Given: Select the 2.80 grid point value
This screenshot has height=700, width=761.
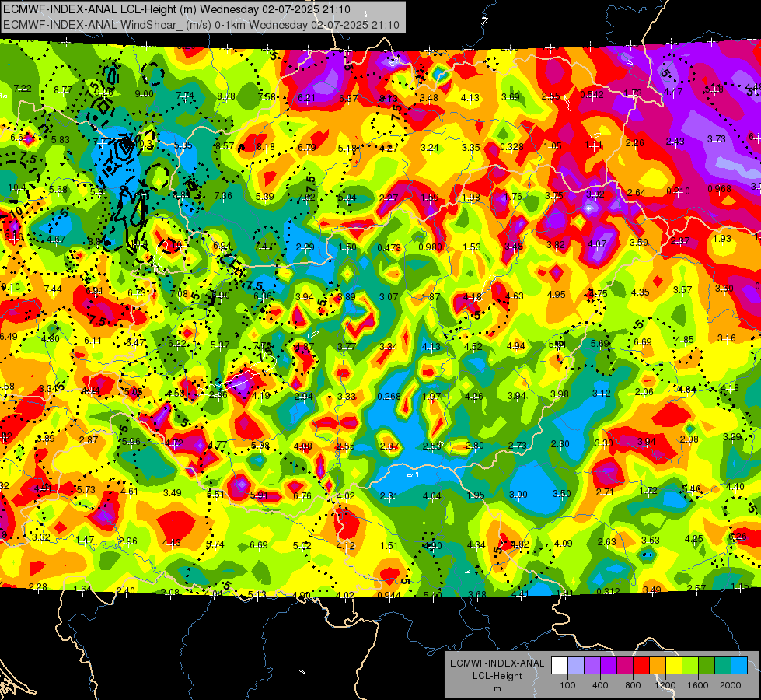Looking at the screenshot, I should [x=475, y=445].
